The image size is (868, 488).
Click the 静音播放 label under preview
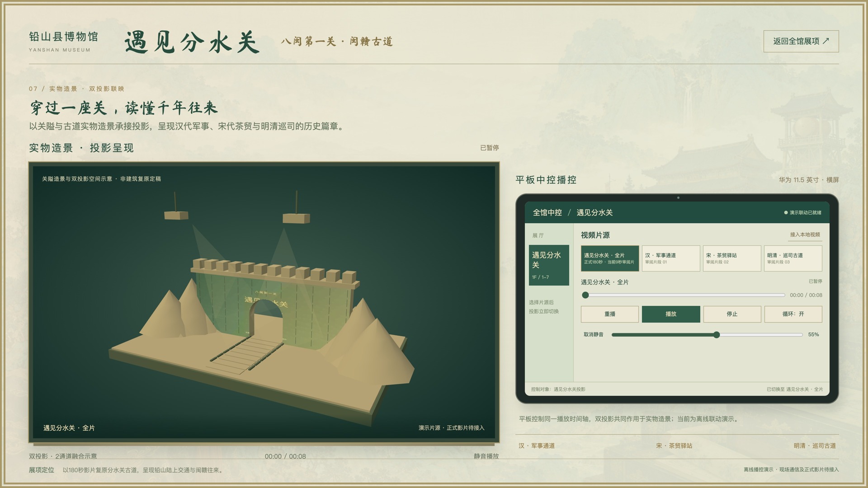click(x=486, y=456)
